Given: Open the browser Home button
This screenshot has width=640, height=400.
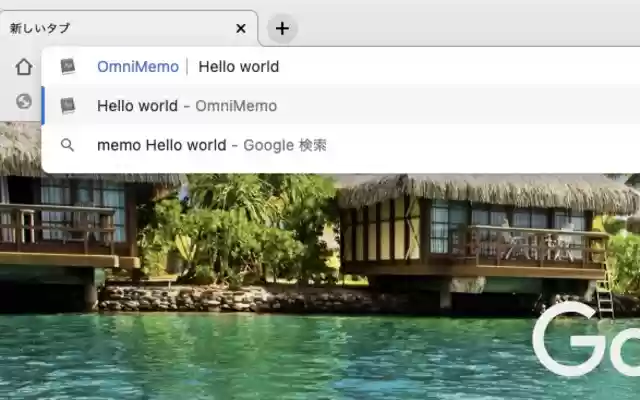Looking at the screenshot, I should coord(24,67).
